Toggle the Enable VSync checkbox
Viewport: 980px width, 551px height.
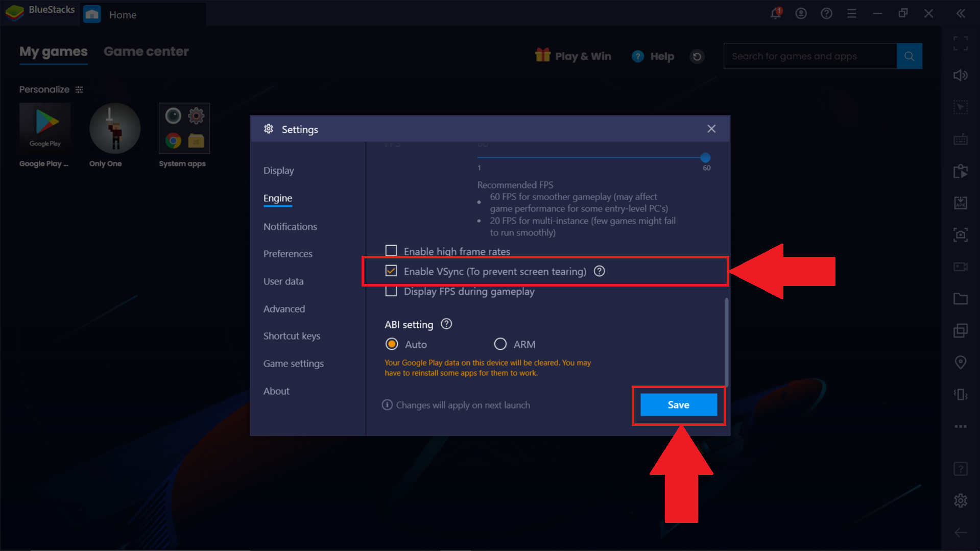(391, 271)
